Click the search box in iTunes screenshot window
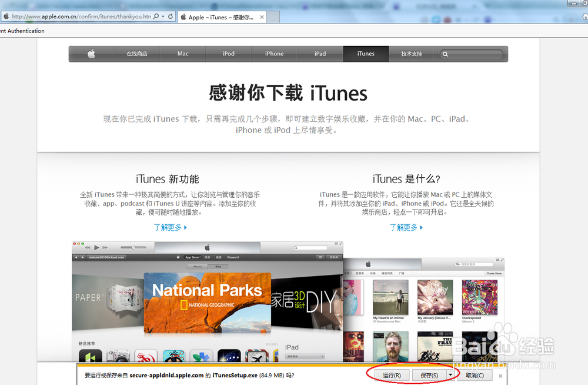Screen dimensions: 588x385 pos(310,247)
